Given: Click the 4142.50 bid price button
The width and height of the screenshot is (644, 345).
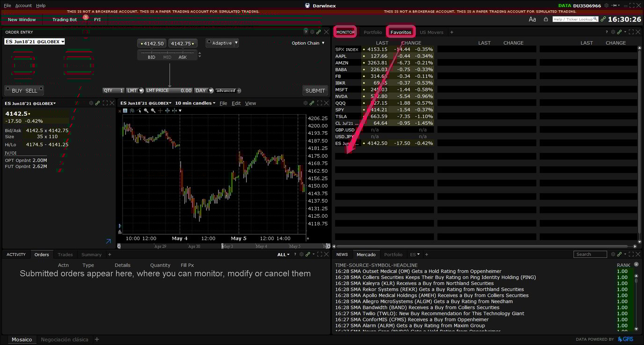Looking at the screenshot, I should tap(152, 44).
